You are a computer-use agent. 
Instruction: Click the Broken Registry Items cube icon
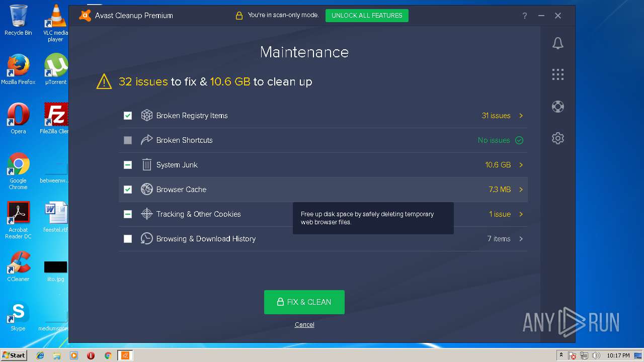point(146,116)
